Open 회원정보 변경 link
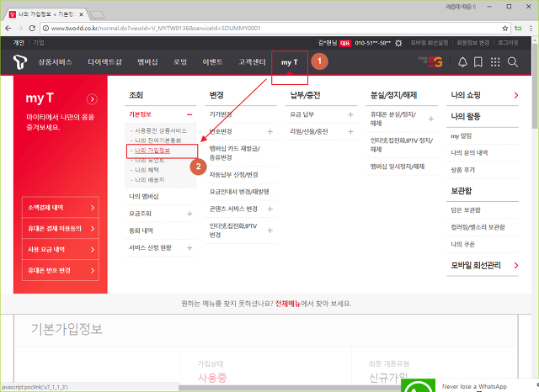539x392 pixels. pyautogui.click(x=473, y=43)
